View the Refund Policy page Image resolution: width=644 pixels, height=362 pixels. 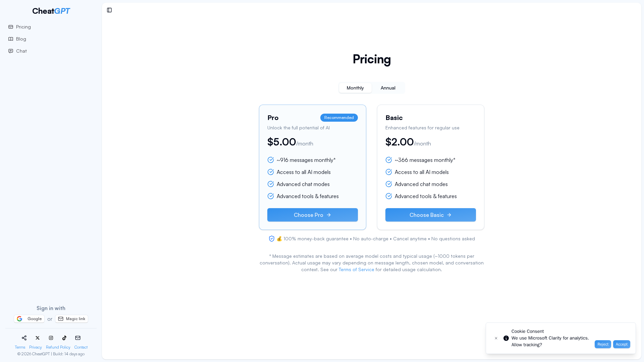click(58, 347)
